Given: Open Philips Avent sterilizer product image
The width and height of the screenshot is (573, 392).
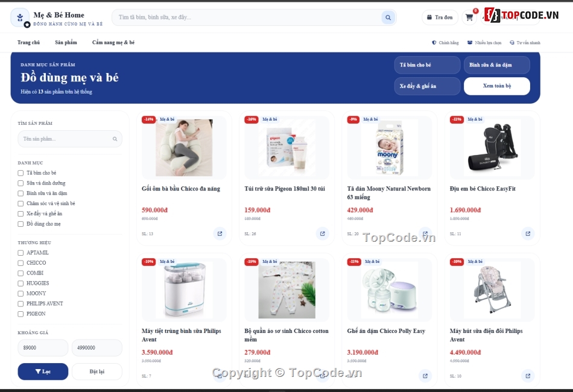Looking at the screenshot, I should point(184,289).
